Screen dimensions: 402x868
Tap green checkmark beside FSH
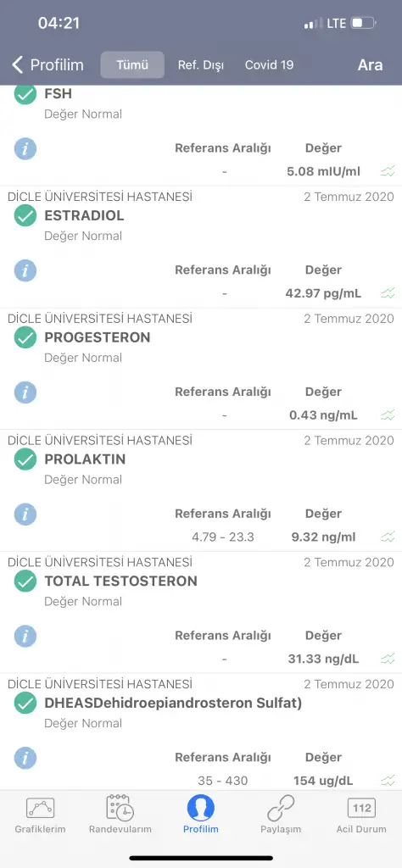(25, 93)
